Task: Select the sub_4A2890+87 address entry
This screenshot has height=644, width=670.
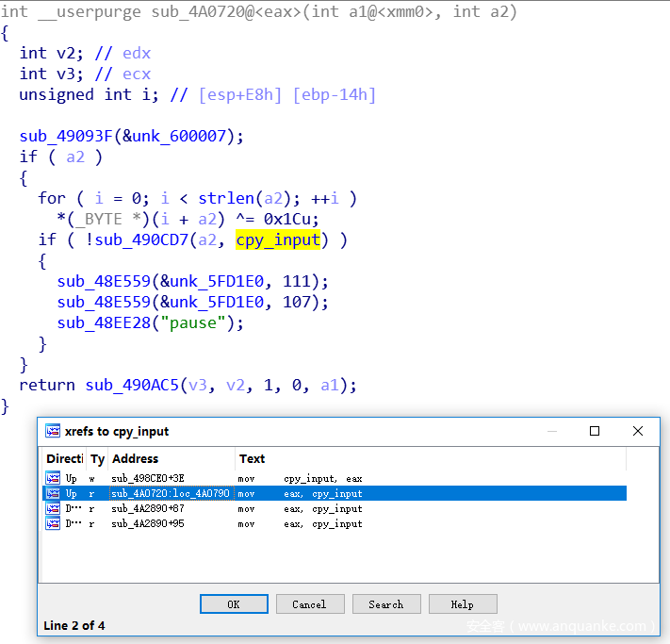Action: (147, 508)
